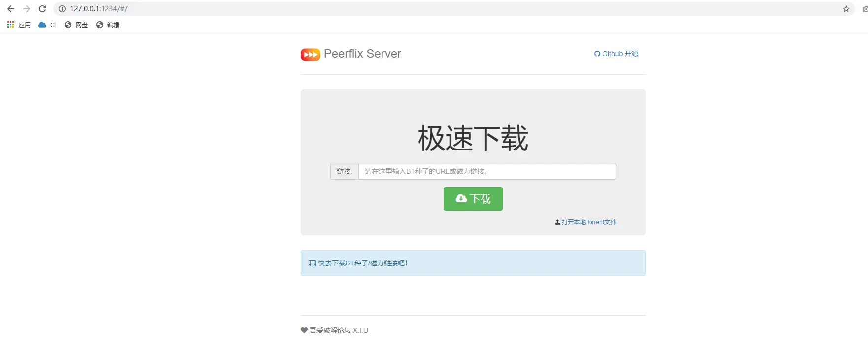
Task: Click the green 下载 button
Action: [473, 199]
